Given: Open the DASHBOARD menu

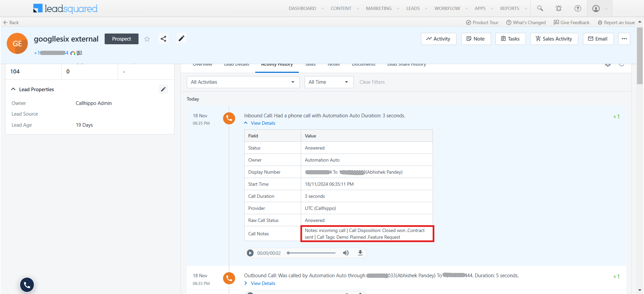Looking at the screenshot, I should click(x=303, y=8).
